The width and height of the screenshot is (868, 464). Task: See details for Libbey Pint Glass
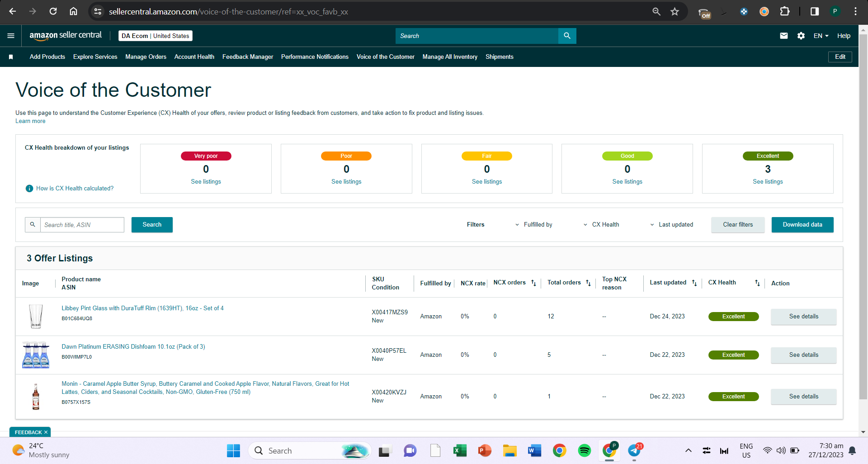coord(804,317)
